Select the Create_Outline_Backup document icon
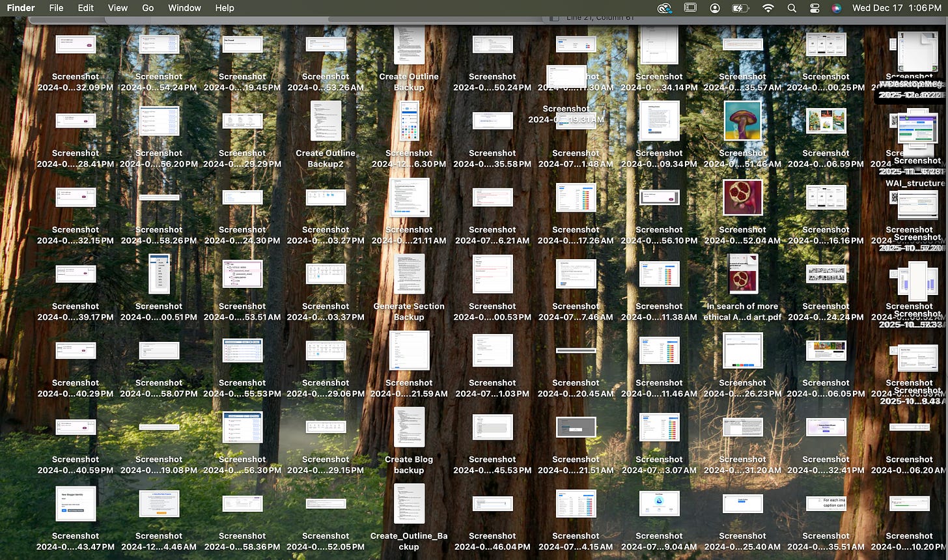This screenshot has width=948, height=560. click(409, 503)
